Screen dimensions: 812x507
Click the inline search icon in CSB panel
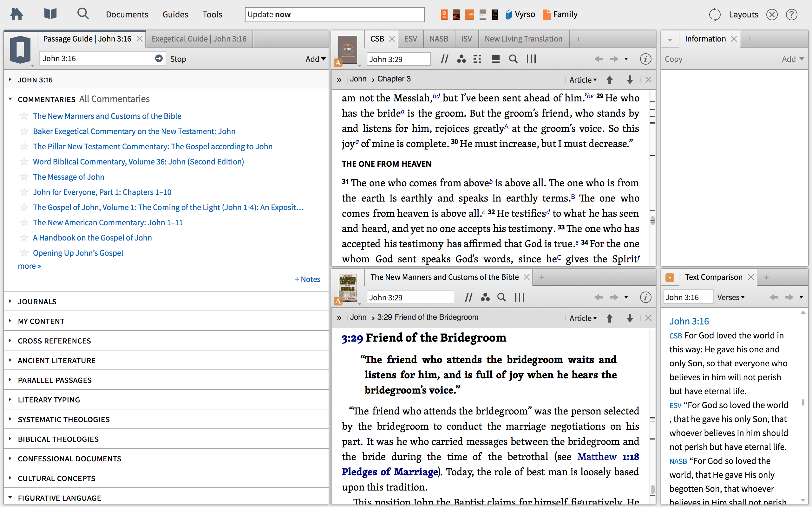click(513, 59)
